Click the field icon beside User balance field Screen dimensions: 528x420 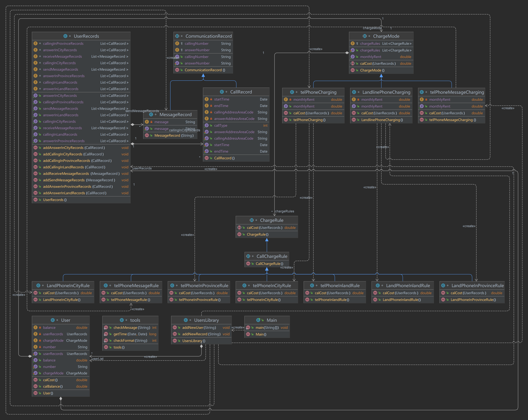[36, 327]
